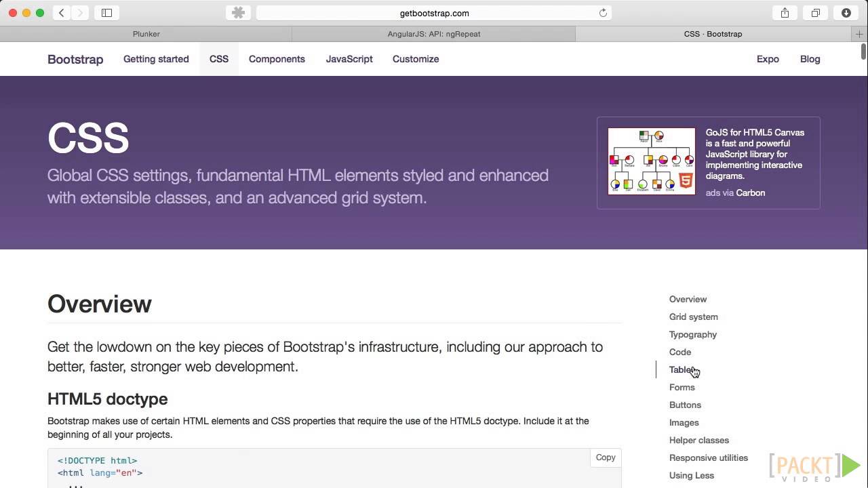Open JavaScript in navbar
Screen dimensions: 868x488
coord(349,59)
